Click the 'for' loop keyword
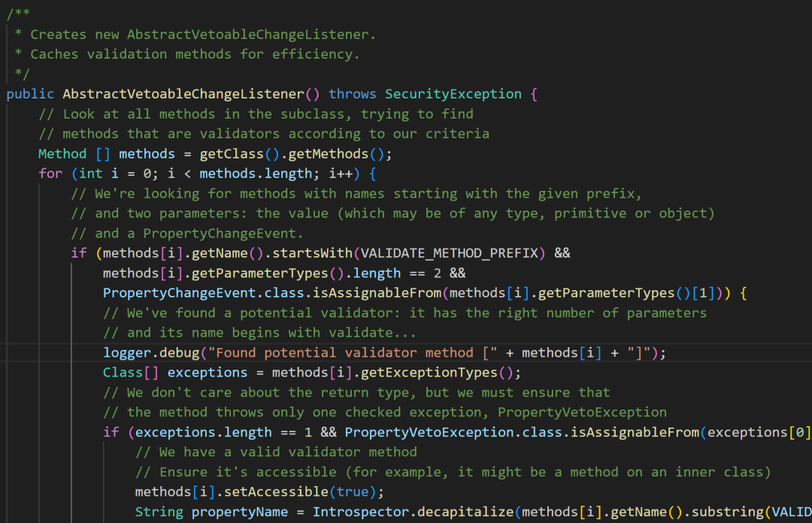 [50, 174]
